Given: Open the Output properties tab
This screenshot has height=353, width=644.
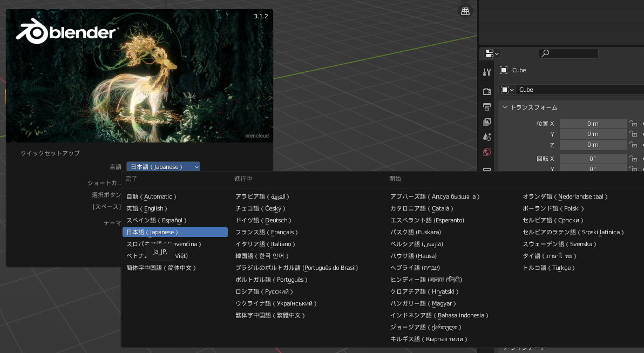Looking at the screenshot, I should (x=487, y=107).
